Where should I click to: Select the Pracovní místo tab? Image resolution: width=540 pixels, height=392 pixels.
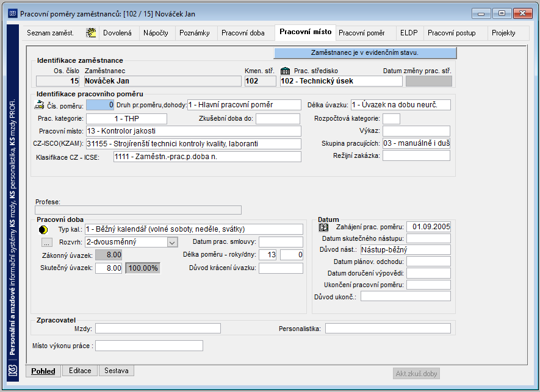pos(306,32)
